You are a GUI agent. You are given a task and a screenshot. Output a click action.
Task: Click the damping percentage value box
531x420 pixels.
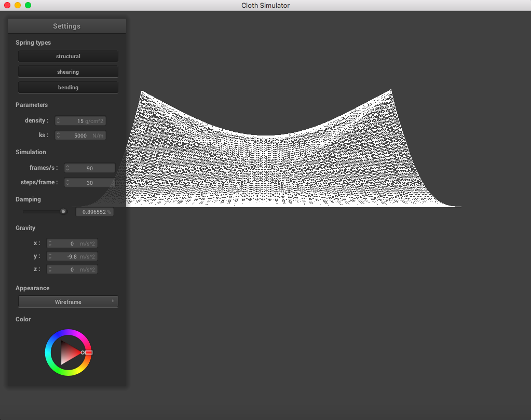tap(94, 212)
